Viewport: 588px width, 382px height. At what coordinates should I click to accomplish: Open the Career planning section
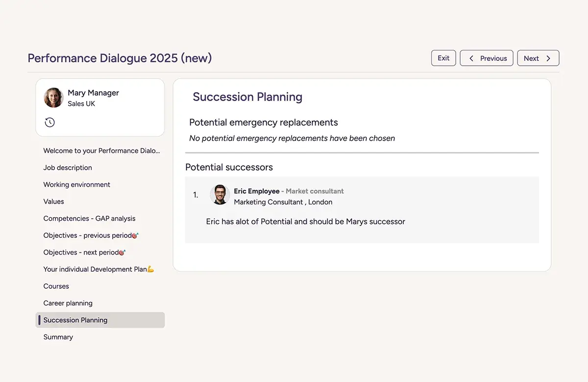(68, 303)
